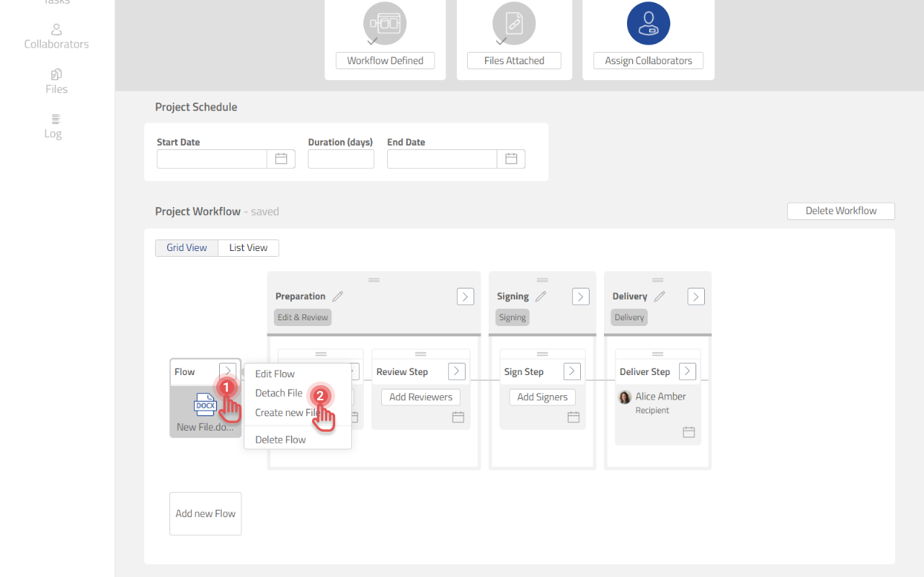Image resolution: width=924 pixels, height=577 pixels.
Task: Click the Duration (days) input field
Action: coord(340,159)
